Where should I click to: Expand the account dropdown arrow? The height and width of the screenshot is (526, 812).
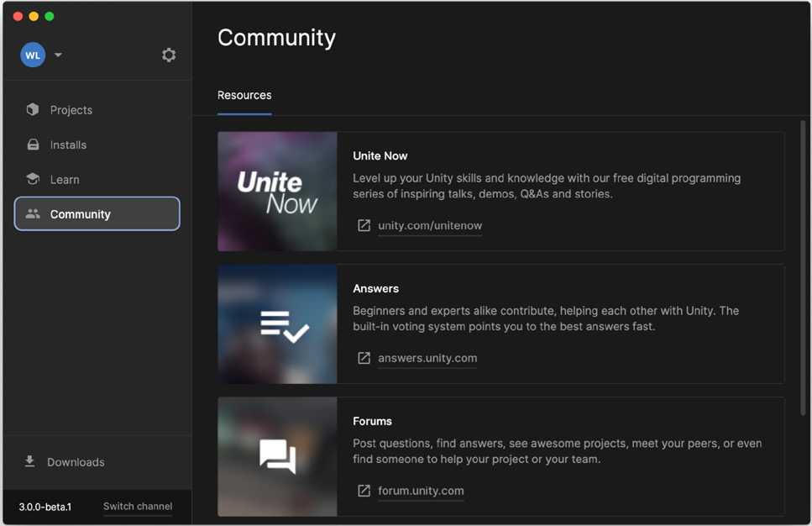(x=58, y=55)
